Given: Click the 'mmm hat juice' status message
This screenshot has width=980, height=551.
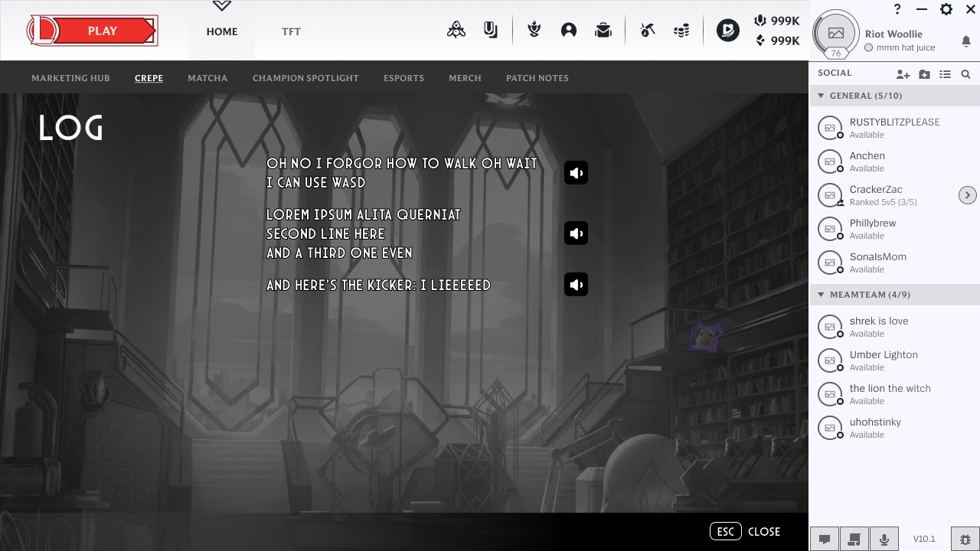Looking at the screenshot, I should tap(906, 47).
